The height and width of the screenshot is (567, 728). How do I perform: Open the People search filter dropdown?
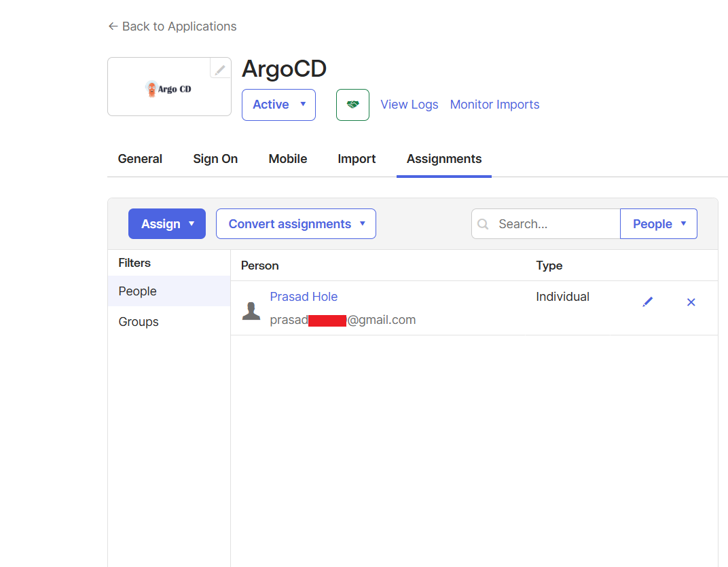[x=659, y=224]
